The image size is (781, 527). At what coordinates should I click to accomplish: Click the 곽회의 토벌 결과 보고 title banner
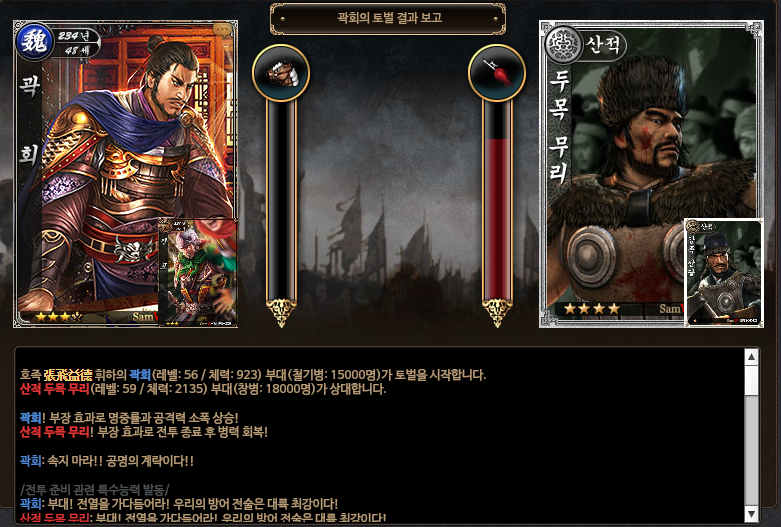[x=388, y=18]
